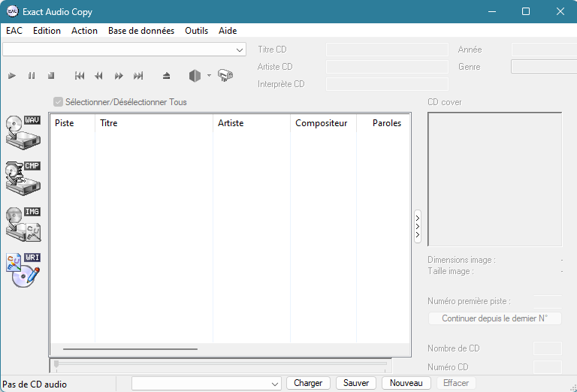Click the playback position slider
Screen dimensions: 577x392
pos(221,366)
